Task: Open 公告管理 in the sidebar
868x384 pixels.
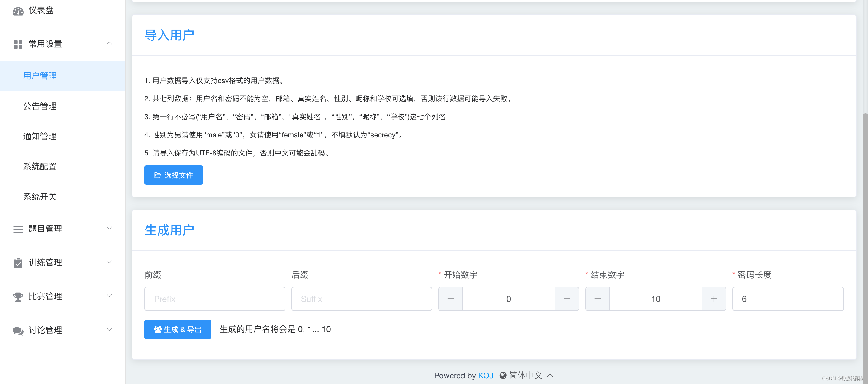Action: (x=40, y=106)
